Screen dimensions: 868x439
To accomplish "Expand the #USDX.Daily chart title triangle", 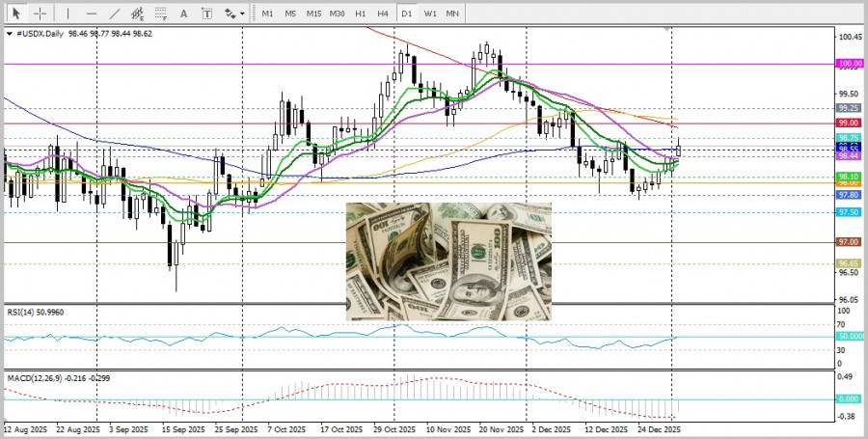I will pyautogui.click(x=9, y=34).
